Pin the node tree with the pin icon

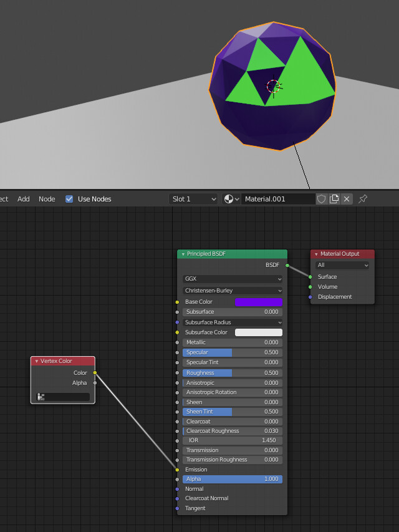tap(363, 199)
